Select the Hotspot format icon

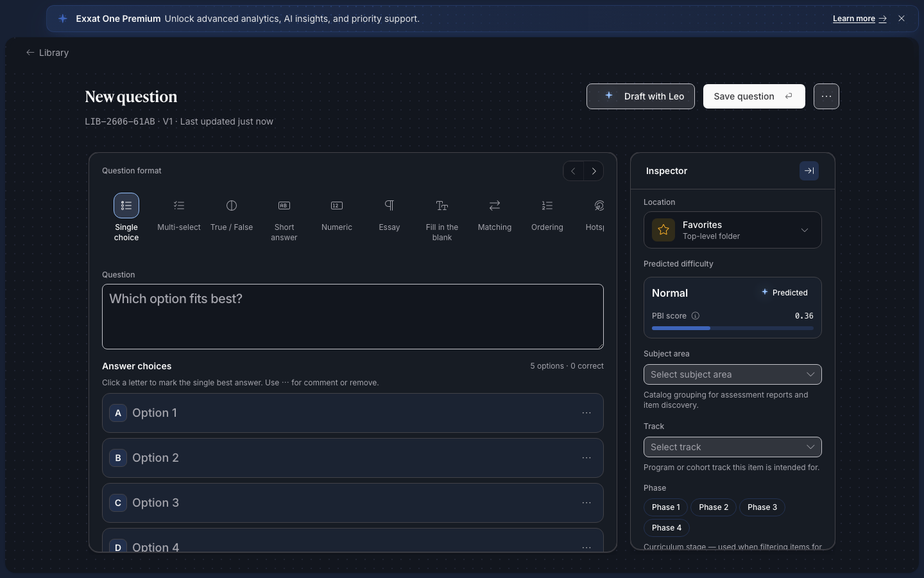pos(599,206)
